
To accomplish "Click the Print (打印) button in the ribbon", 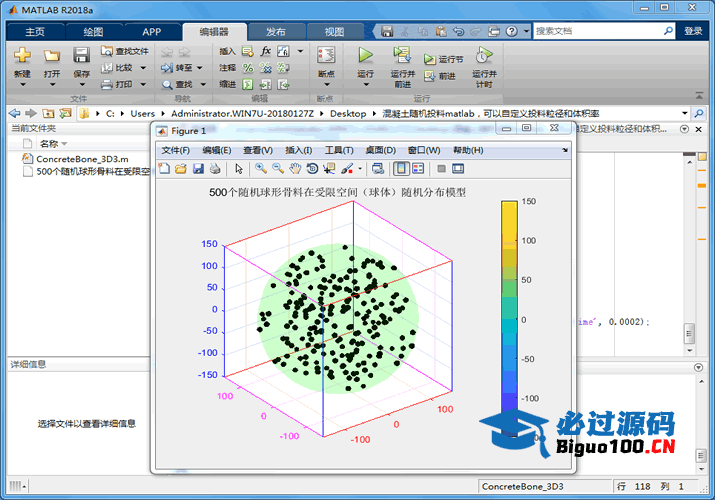I will point(118,84).
